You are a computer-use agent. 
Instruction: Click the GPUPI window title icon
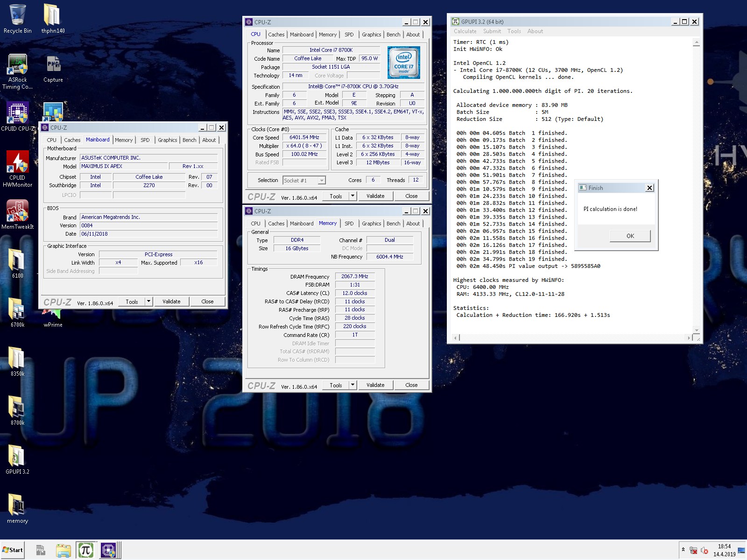pyautogui.click(x=455, y=21)
